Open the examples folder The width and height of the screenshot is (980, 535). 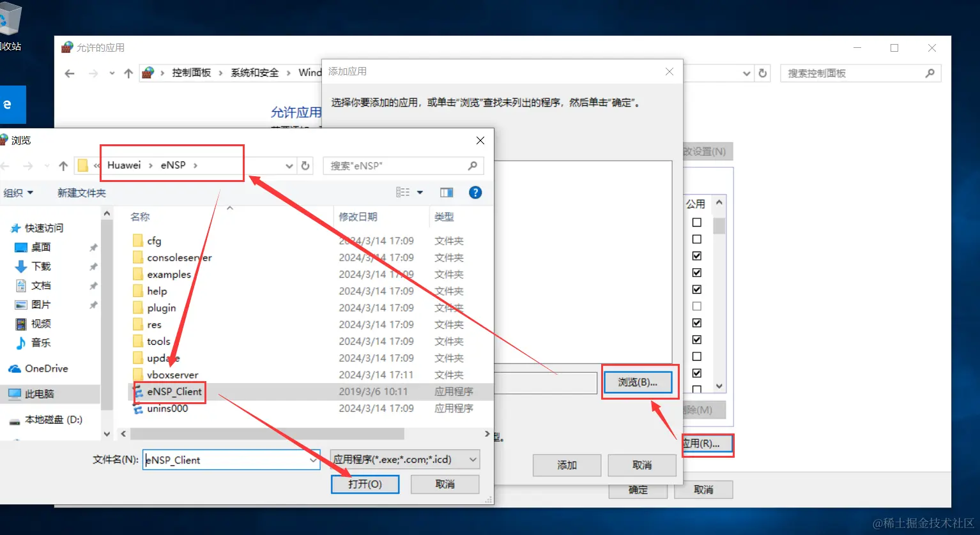pyautogui.click(x=169, y=275)
